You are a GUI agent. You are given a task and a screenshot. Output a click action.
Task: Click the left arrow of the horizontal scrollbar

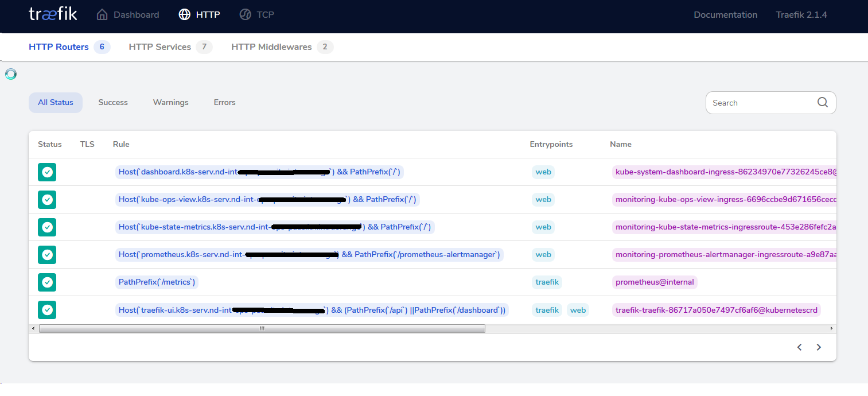(33, 328)
